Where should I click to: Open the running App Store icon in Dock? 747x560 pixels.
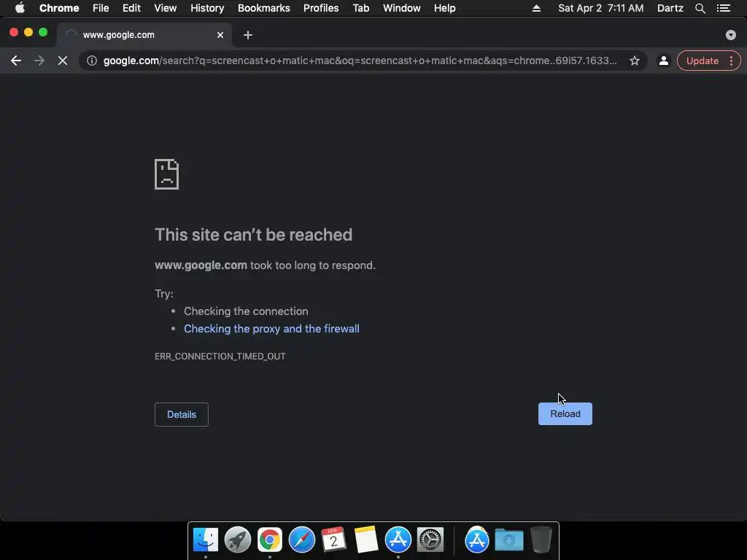click(398, 540)
